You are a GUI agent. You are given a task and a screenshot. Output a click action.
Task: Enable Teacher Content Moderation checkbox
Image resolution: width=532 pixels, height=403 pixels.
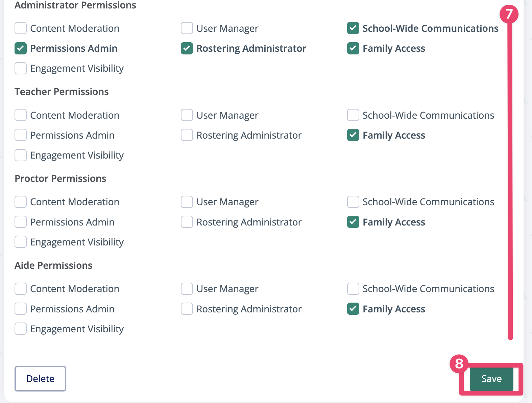coord(21,115)
